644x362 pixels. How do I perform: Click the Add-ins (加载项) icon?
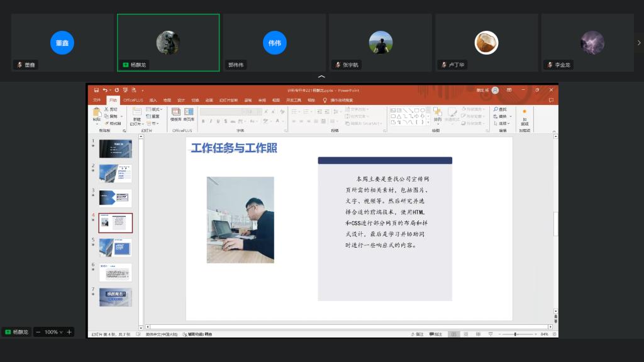pyautogui.click(x=525, y=116)
